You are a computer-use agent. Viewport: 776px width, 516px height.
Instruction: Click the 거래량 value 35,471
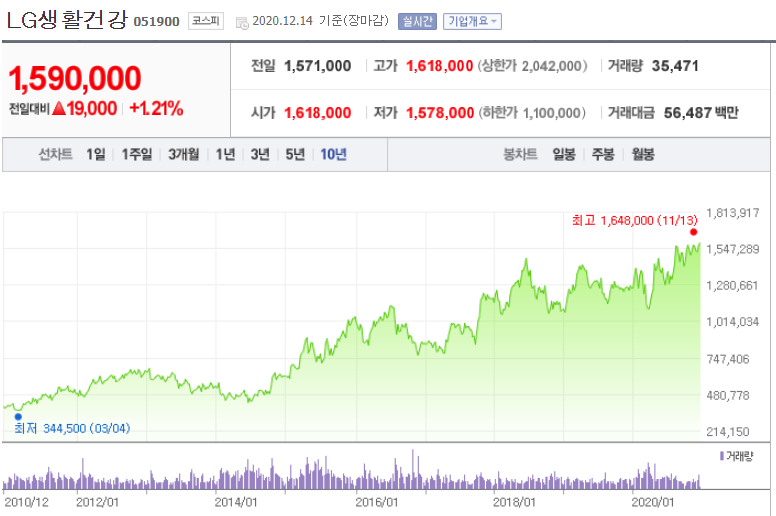tap(675, 66)
